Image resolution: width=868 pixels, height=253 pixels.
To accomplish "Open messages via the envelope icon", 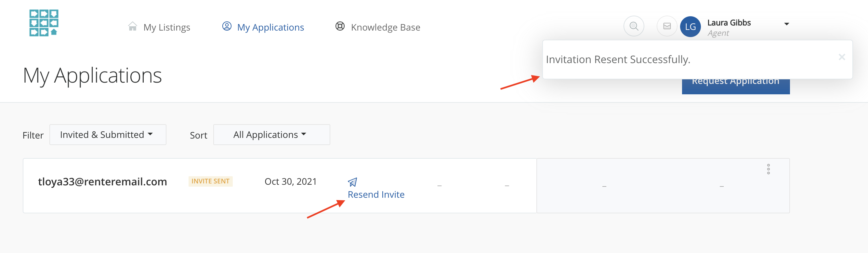I will point(666,26).
